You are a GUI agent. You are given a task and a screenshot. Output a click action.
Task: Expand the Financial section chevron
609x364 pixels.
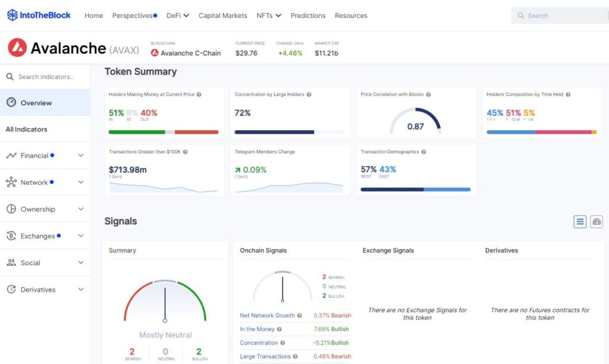pos(81,155)
